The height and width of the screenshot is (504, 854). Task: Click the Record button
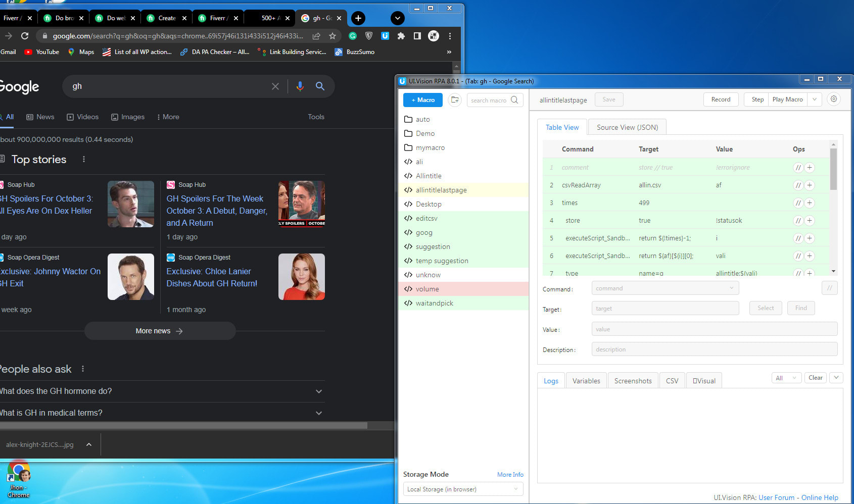tap(721, 99)
